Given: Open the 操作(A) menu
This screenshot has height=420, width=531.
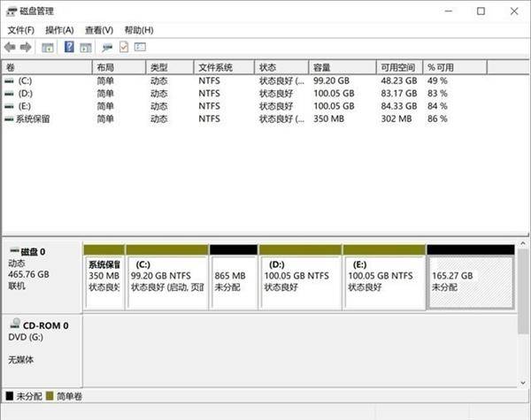Looking at the screenshot, I should pos(59,30).
